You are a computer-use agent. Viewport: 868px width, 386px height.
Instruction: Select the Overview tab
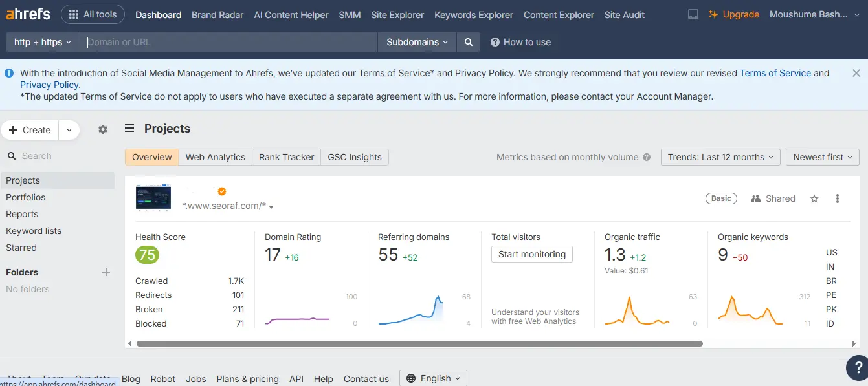(152, 157)
